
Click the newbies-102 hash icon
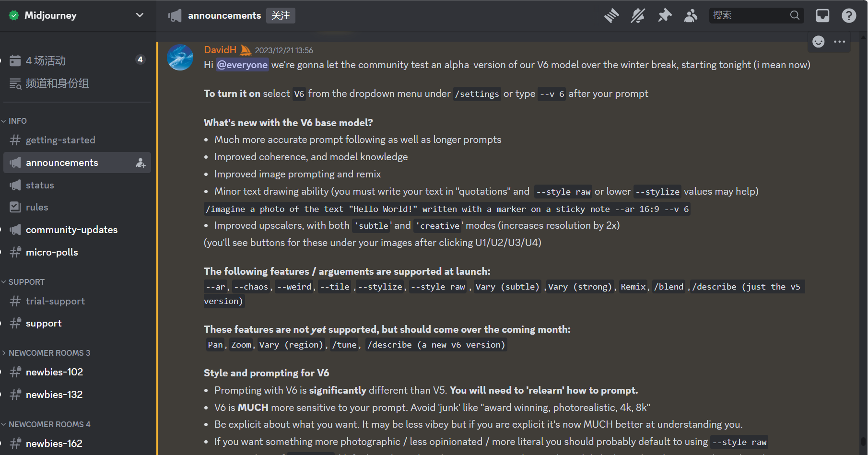coord(15,372)
